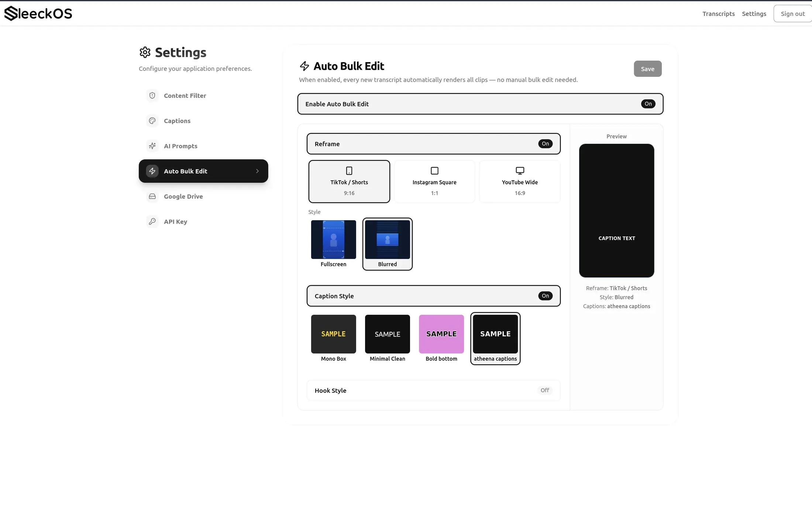Select the YouTube Wide 16:9 format

(x=520, y=181)
